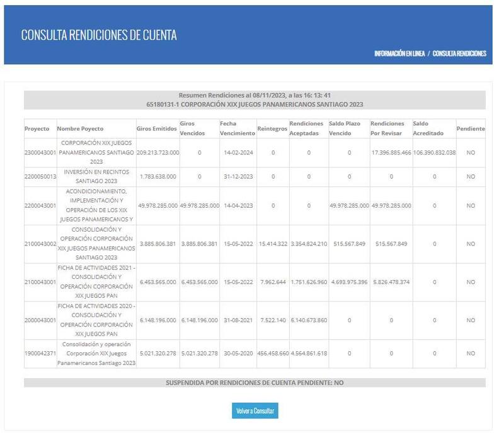Select the Giros Emitidos column header
Viewport: 504px width, 438px height.
click(156, 128)
